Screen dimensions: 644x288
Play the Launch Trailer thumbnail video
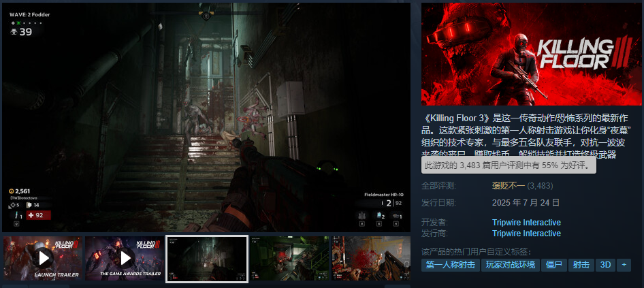pos(43,259)
